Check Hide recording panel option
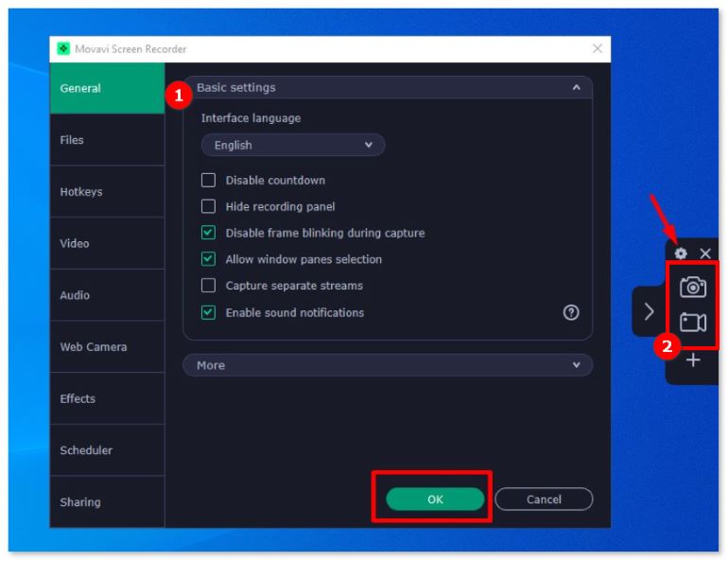The image size is (728, 561). click(208, 206)
